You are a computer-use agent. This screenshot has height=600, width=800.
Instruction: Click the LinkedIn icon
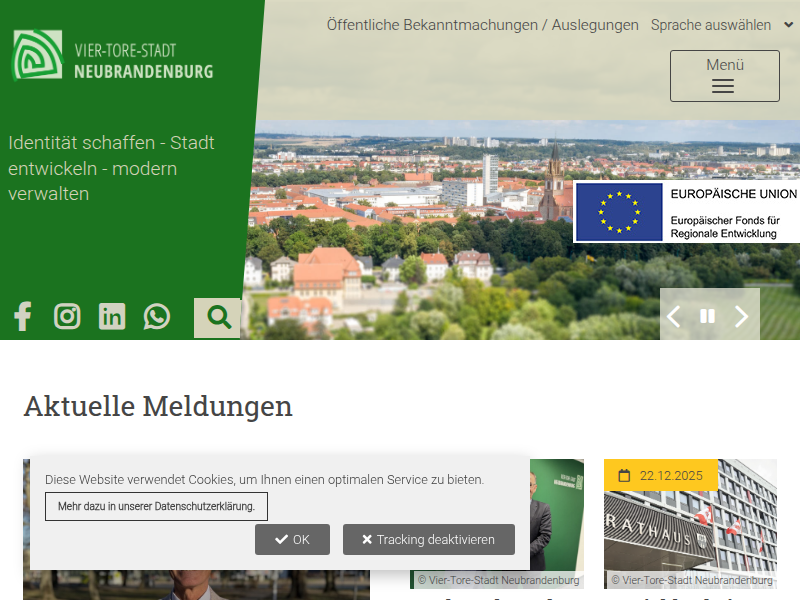(x=111, y=316)
